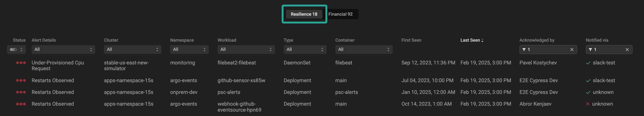
Task: Open the Alert Details filter dropdown
Action: pos(63,49)
